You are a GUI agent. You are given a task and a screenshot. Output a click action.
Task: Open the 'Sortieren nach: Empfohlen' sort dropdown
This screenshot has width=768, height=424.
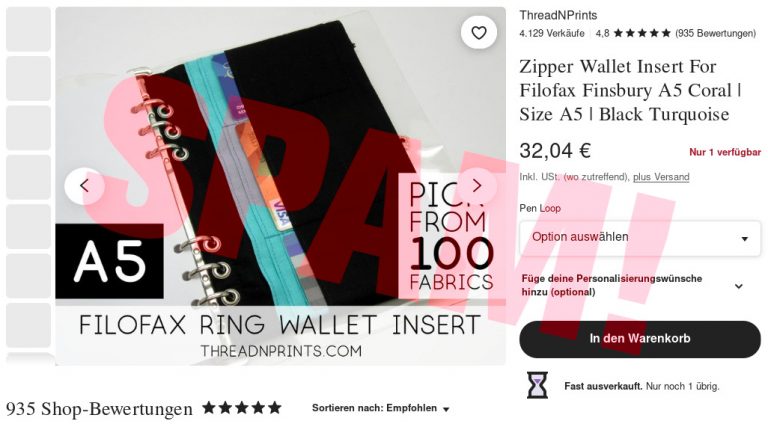pyautogui.click(x=381, y=408)
